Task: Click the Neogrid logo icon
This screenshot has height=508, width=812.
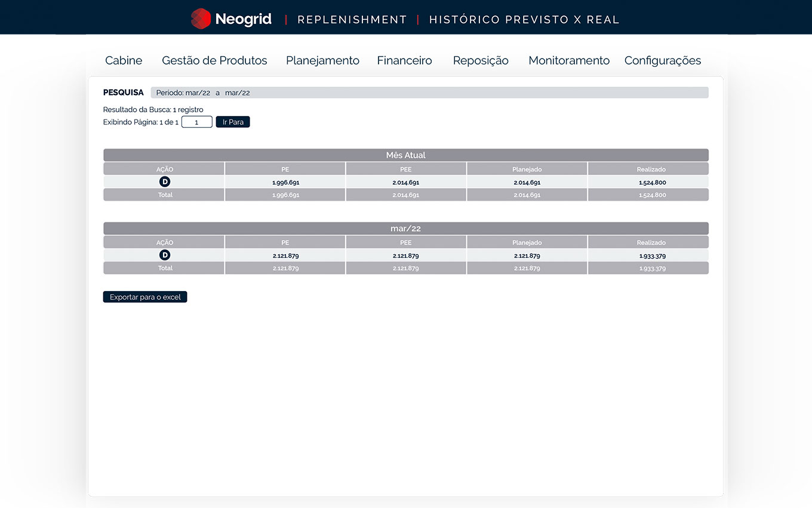Action: (201, 19)
